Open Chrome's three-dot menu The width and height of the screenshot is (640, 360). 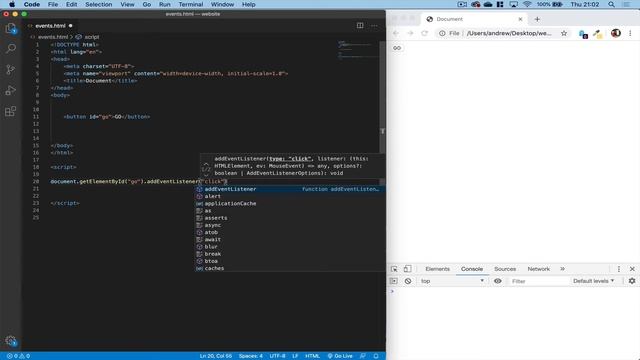point(630,33)
